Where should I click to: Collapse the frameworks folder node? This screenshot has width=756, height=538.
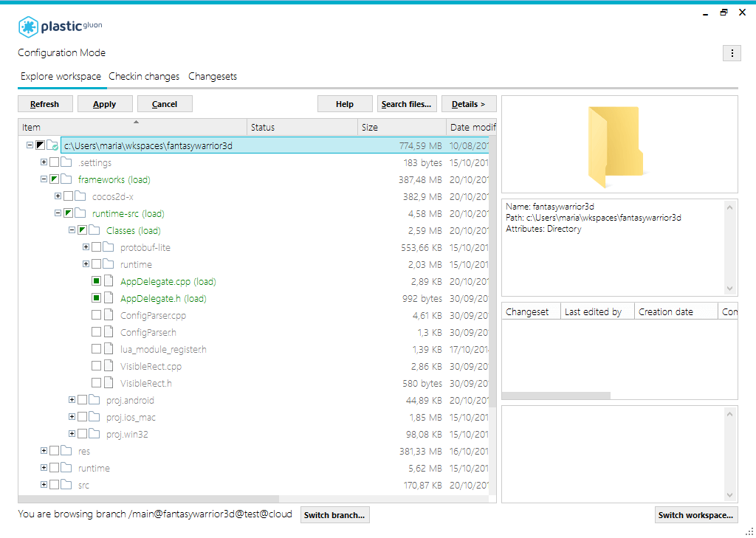[x=44, y=179]
